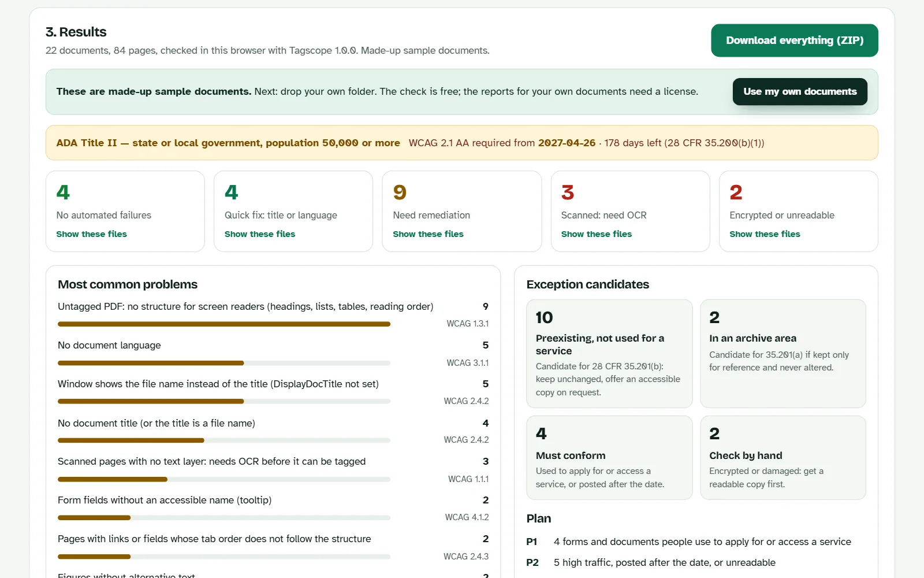Click the P1 plan item text
Image resolution: width=924 pixels, height=578 pixels.
click(x=702, y=542)
